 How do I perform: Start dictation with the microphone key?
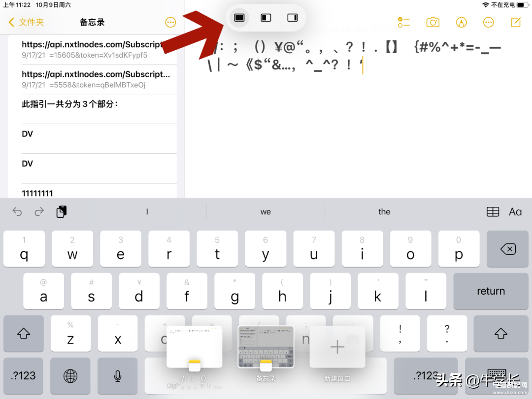tap(118, 375)
